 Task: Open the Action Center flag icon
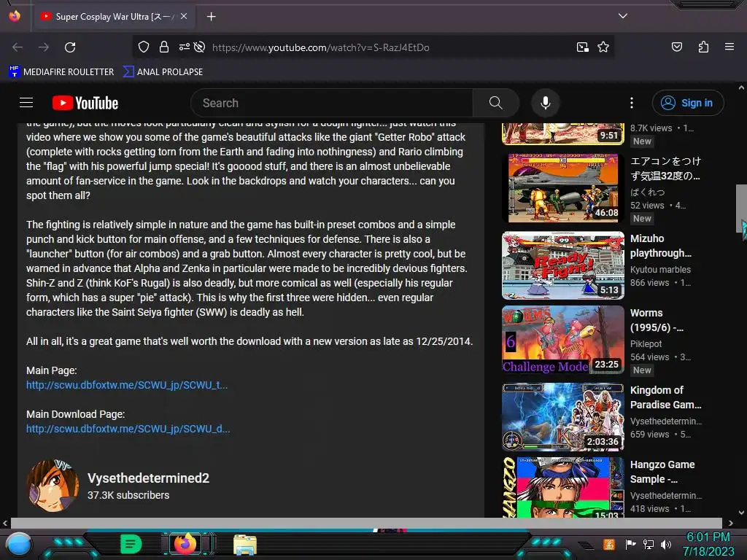631,544
